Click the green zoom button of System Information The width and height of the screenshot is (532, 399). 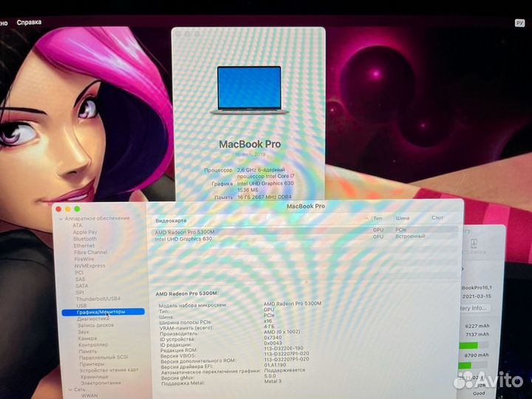coord(77,209)
